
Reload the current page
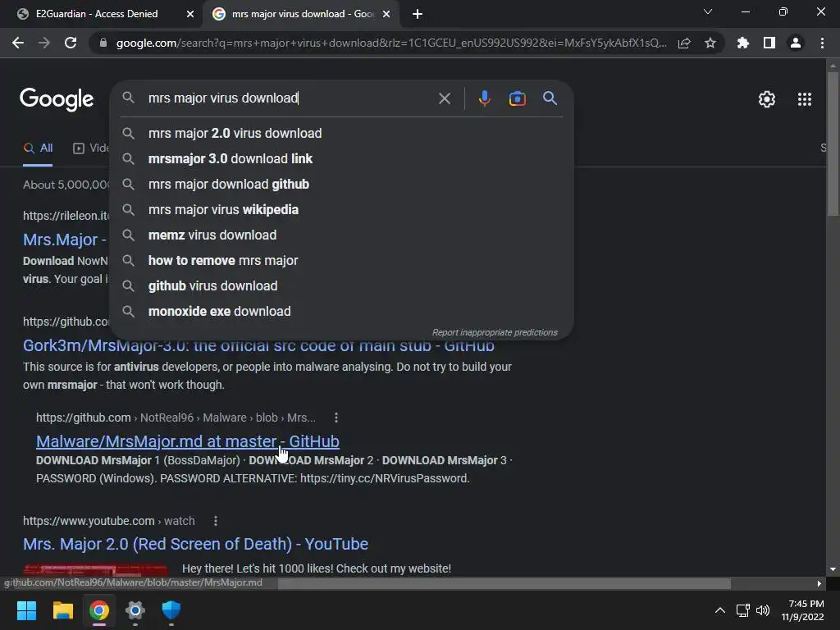71,43
